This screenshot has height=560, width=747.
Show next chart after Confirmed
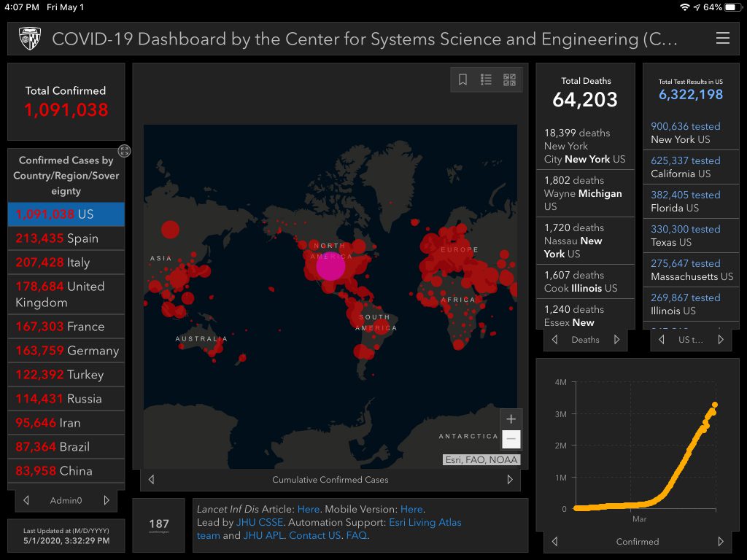721,542
